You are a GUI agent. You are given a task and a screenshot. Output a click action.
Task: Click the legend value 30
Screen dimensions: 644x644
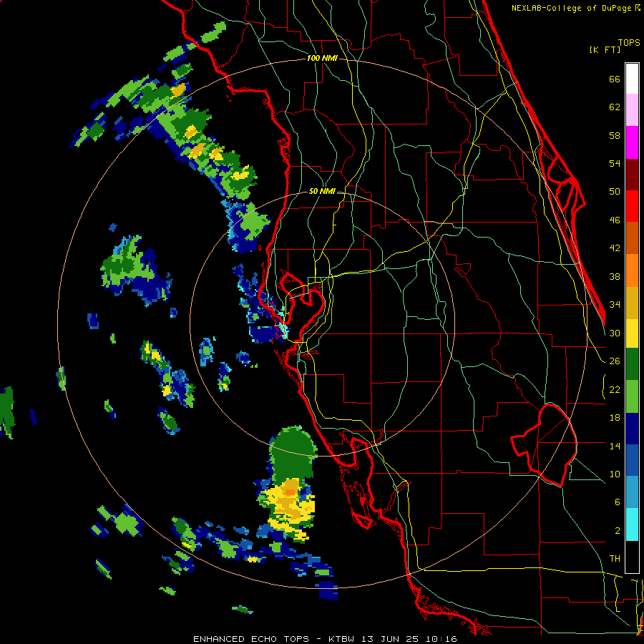[x=615, y=333]
